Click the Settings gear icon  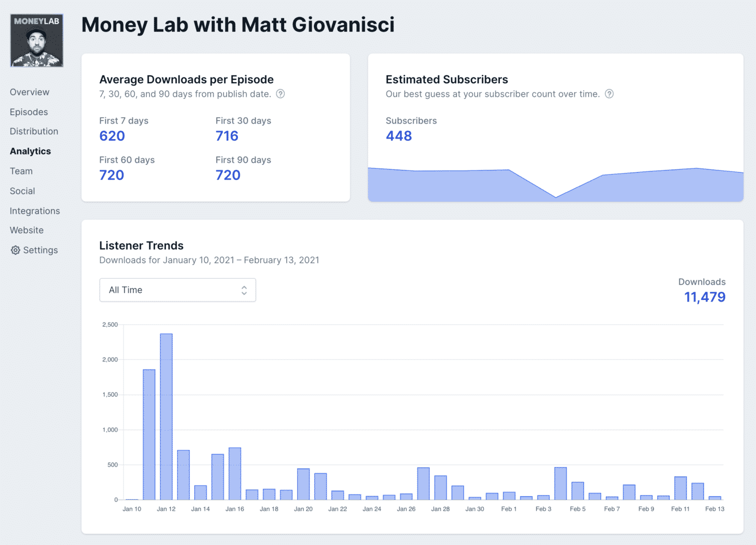pyautogui.click(x=16, y=250)
